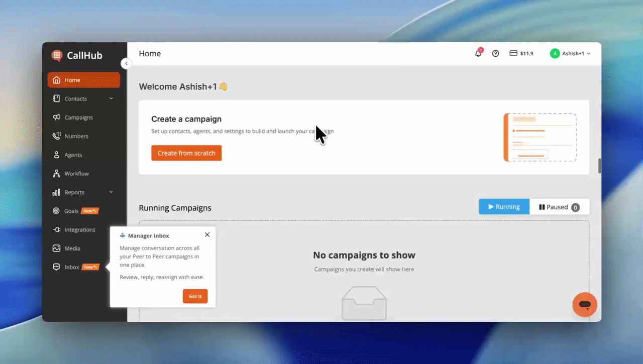Click the Workflow node icon
The image size is (643, 364).
(56, 174)
